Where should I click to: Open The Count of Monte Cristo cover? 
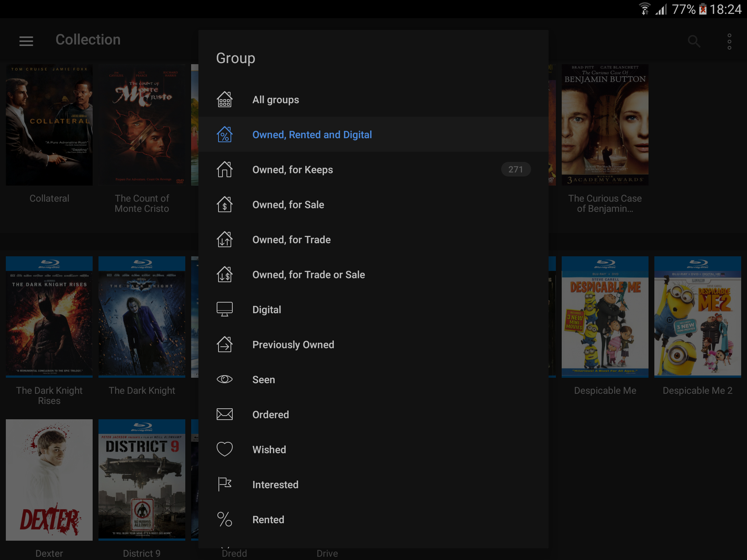click(x=142, y=125)
